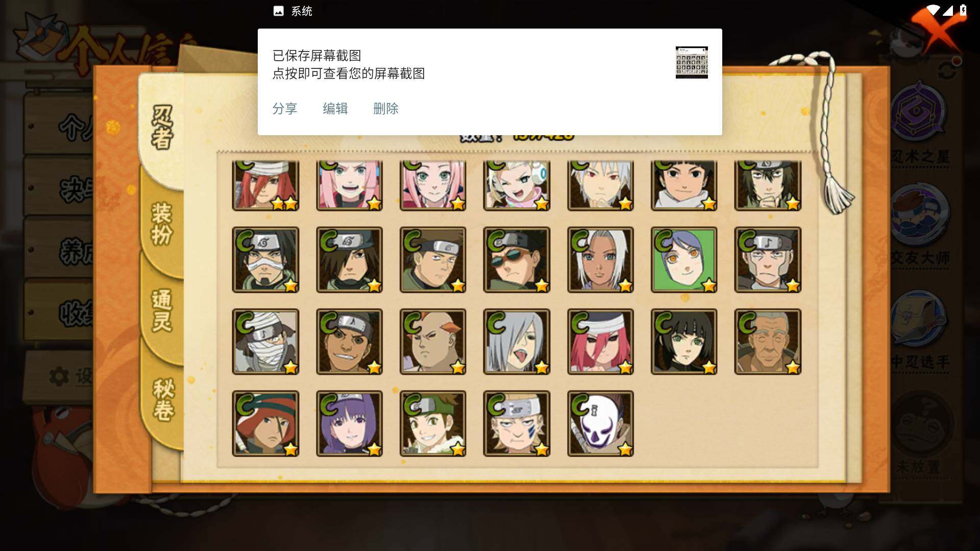The image size is (980, 551).
Task: Select the elderly bald ninja portrait
Action: coord(768,342)
